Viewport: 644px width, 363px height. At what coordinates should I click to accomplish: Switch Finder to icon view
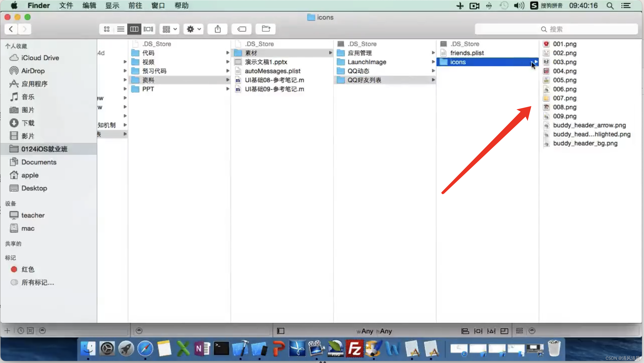(106, 29)
